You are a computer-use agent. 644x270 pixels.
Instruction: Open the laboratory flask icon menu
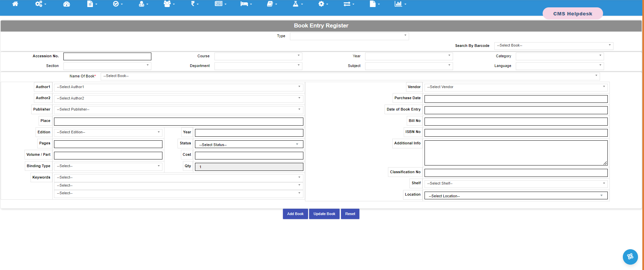297,4
